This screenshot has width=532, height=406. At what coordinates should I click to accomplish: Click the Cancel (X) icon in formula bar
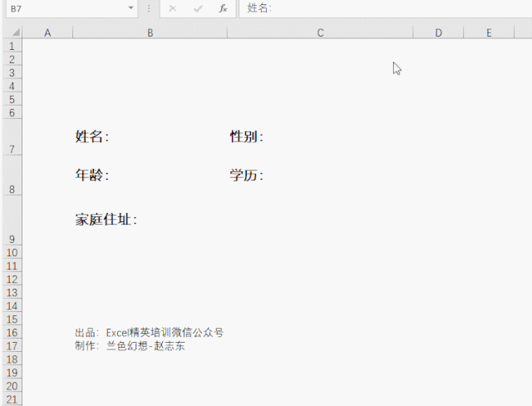[172, 8]
